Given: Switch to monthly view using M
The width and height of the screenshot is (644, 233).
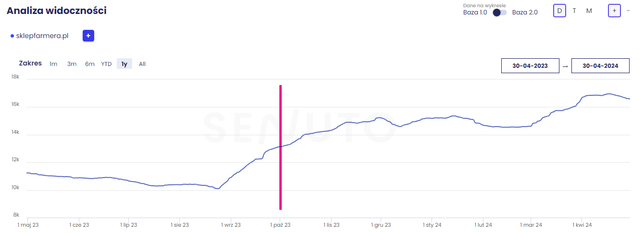Looking at the screenshot, I should [x=589, y=11].
